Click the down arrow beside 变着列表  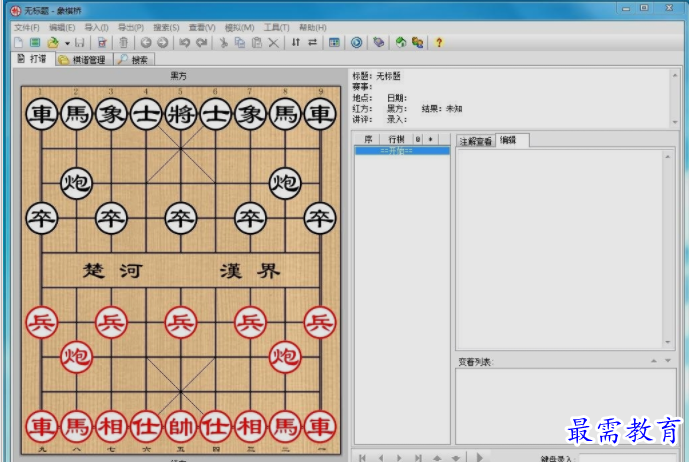tap(668, 361)
